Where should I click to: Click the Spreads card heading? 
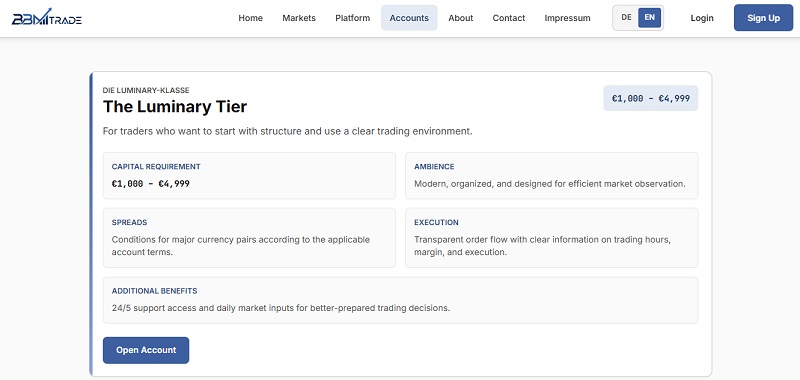(130, 222)
